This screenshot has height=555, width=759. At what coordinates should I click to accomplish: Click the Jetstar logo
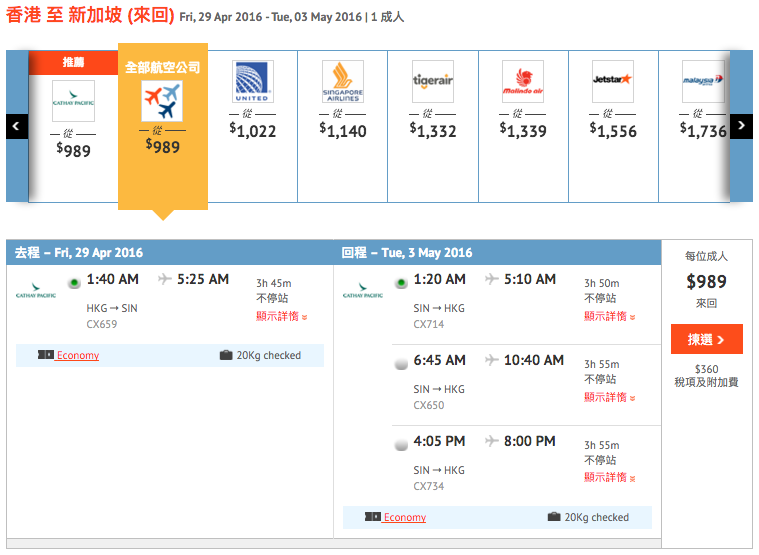[x=613, y=81]
